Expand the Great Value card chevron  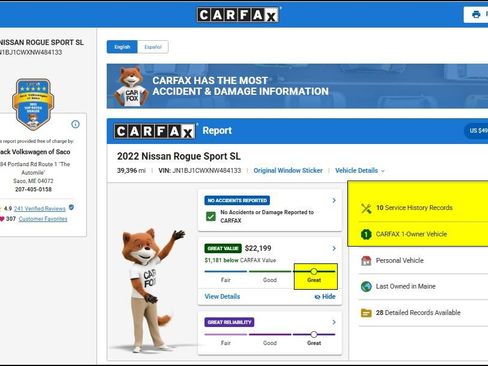pos(334,248)
